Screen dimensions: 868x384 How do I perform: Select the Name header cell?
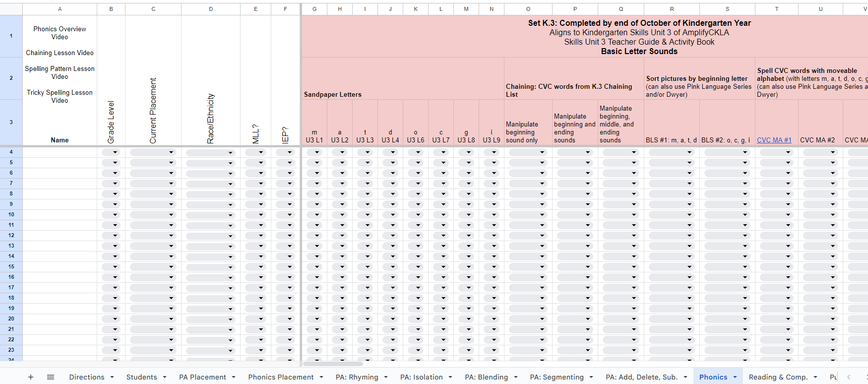[60, 140]
